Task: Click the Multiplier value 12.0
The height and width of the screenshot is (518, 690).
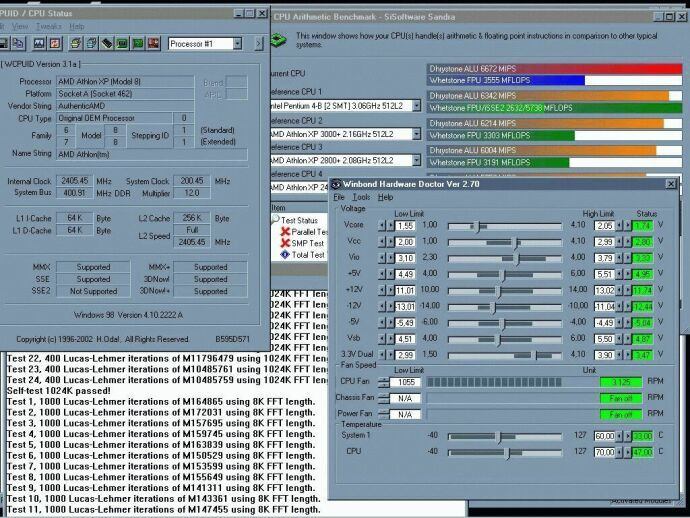Action: [x=192, y=193]
